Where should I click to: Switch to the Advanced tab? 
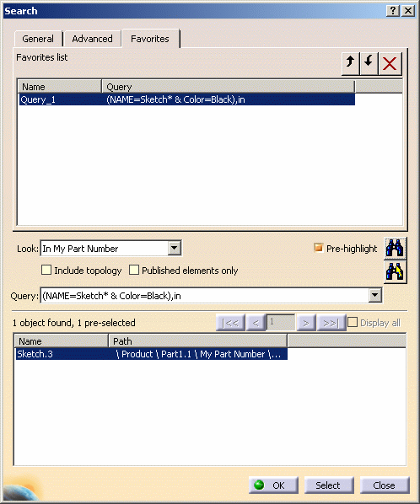pos(92,39)
